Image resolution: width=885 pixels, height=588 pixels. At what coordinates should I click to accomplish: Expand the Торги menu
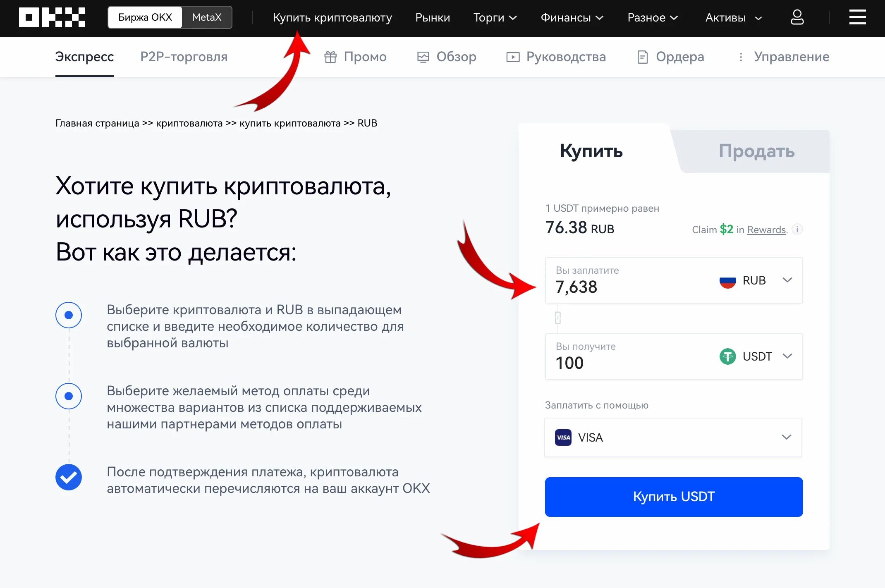click(495, 17)
